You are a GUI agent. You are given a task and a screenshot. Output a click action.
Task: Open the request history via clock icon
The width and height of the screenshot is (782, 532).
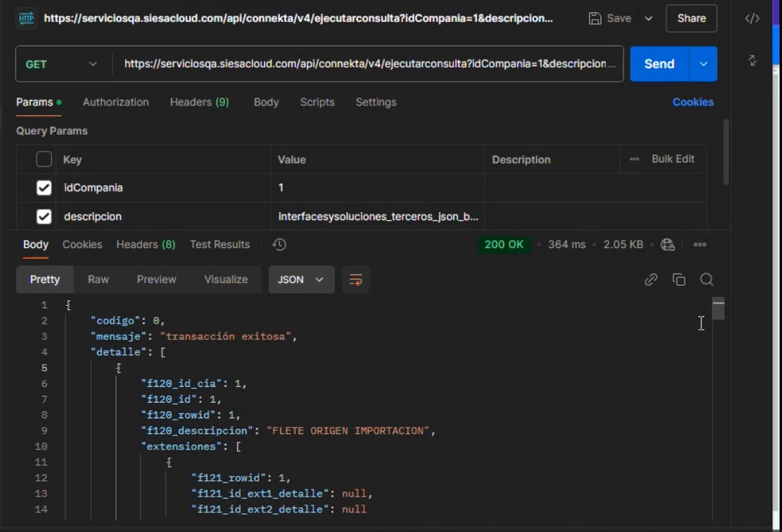(279, 244)
